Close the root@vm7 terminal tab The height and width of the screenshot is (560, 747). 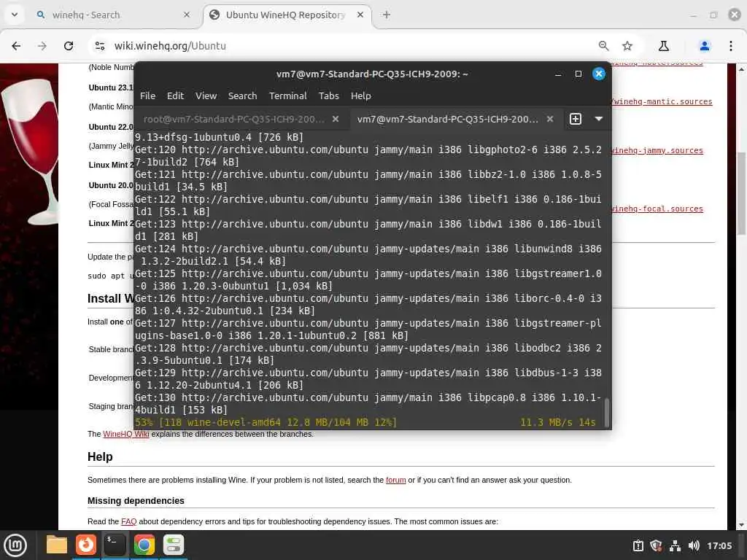coord(336,119)
